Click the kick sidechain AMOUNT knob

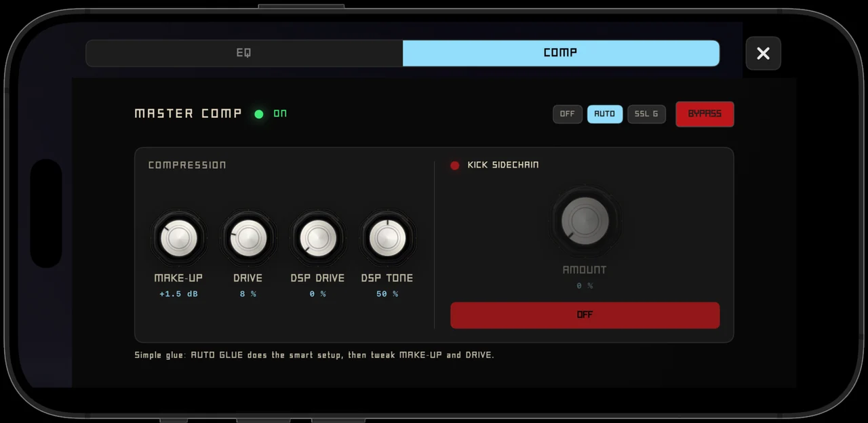tap(585, 221)
